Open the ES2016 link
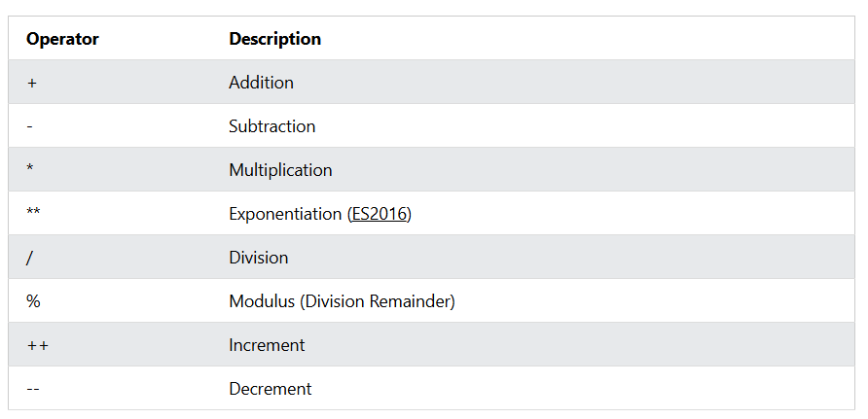868x419 pixels. coord(380,214)
